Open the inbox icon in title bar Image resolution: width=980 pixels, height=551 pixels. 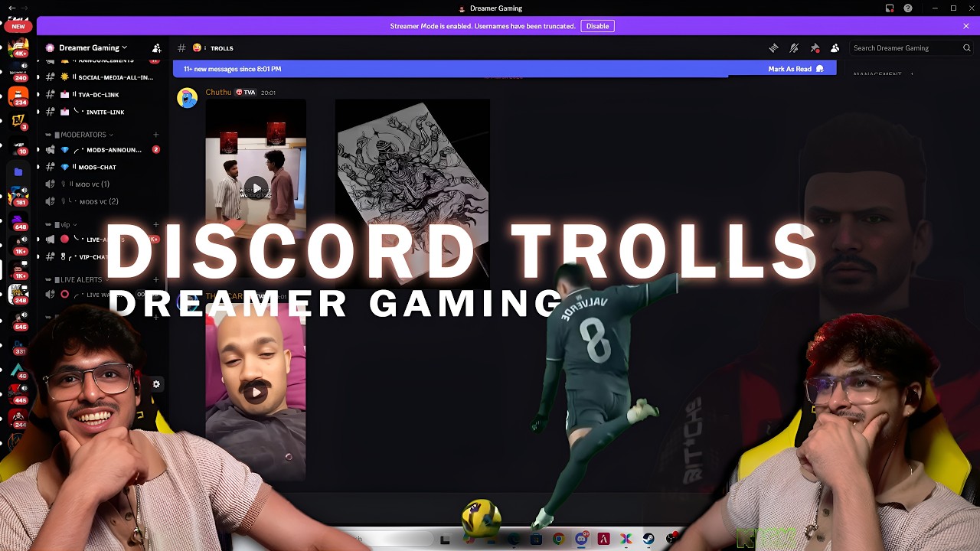click(890, 8)
